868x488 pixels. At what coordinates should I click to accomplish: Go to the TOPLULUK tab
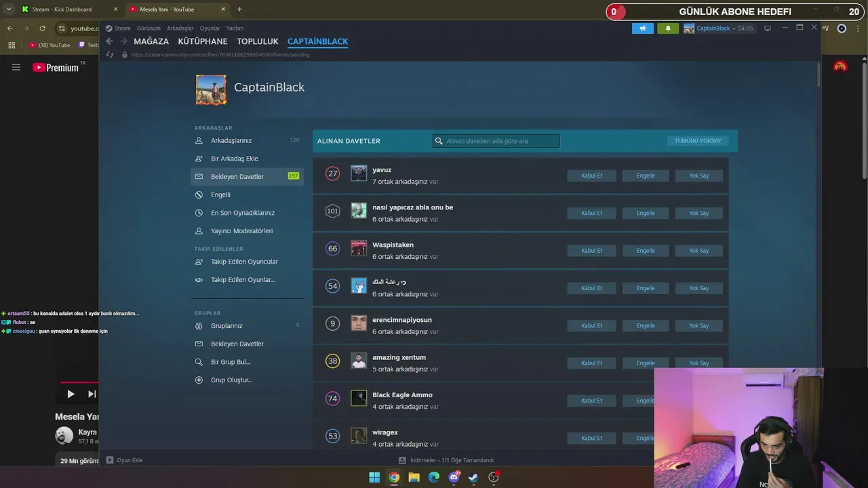(258, 41)
